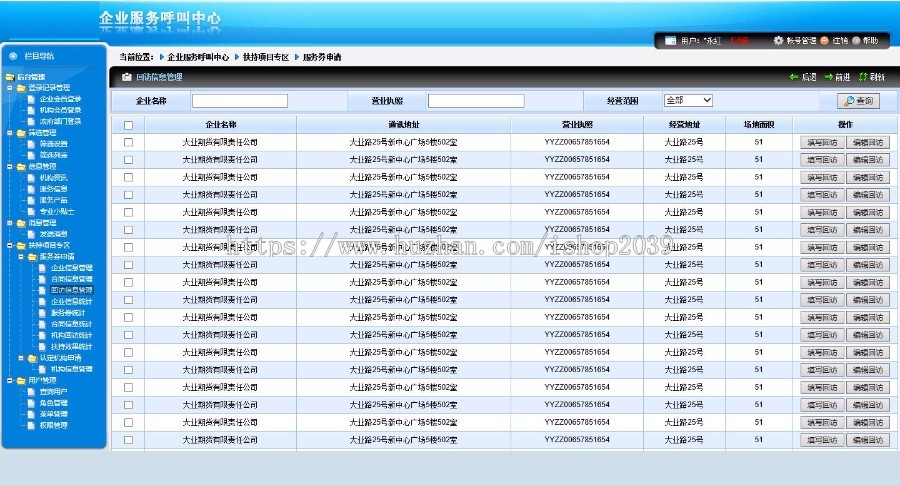Click the 登录记录管理 folder icon
Screen dimensions: 900x486
tap(21, 88)
